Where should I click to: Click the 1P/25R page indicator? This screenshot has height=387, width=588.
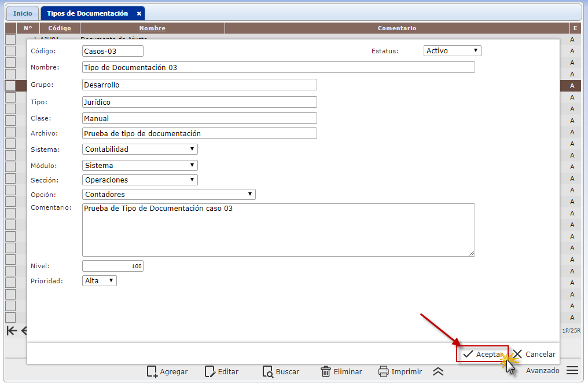pyautogui.click(x=571, y=331)
